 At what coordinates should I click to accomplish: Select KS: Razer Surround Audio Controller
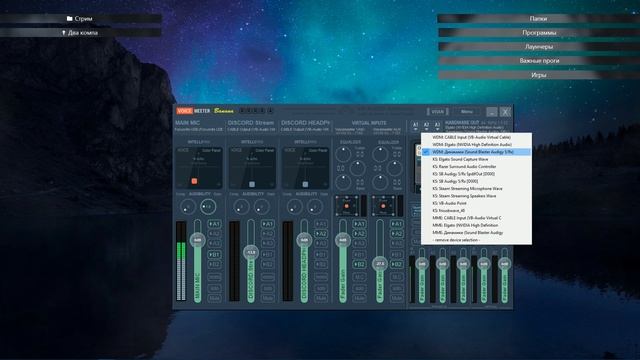pos(476,167)
